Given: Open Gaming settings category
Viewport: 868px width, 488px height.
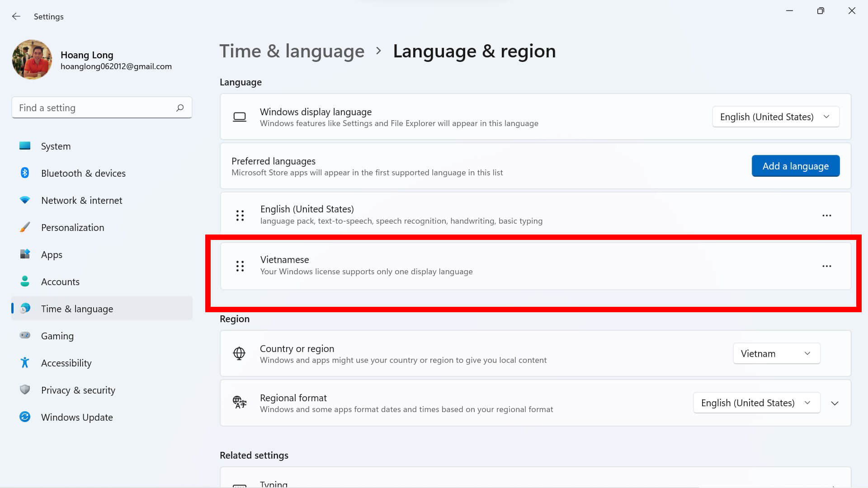Looking at the screenshot, I should [x=102, y=336].
